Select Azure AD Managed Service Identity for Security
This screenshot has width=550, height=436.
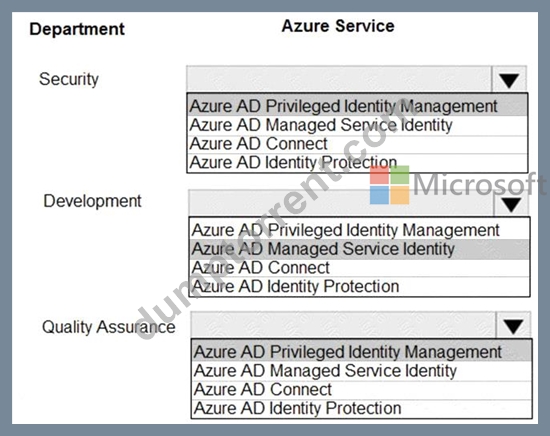click(357, 125)
